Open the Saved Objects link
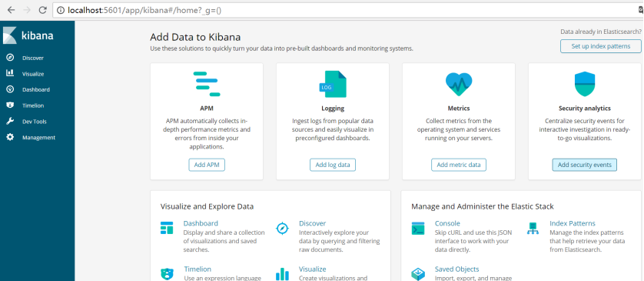The image size is (644, 281). point(456,269)
